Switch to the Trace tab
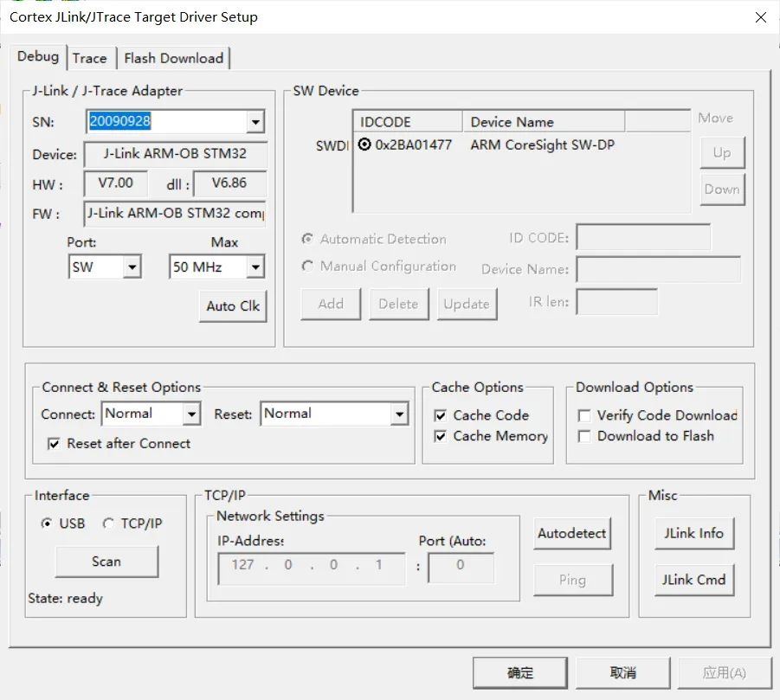780x700 pixels. tap(89, 58)
